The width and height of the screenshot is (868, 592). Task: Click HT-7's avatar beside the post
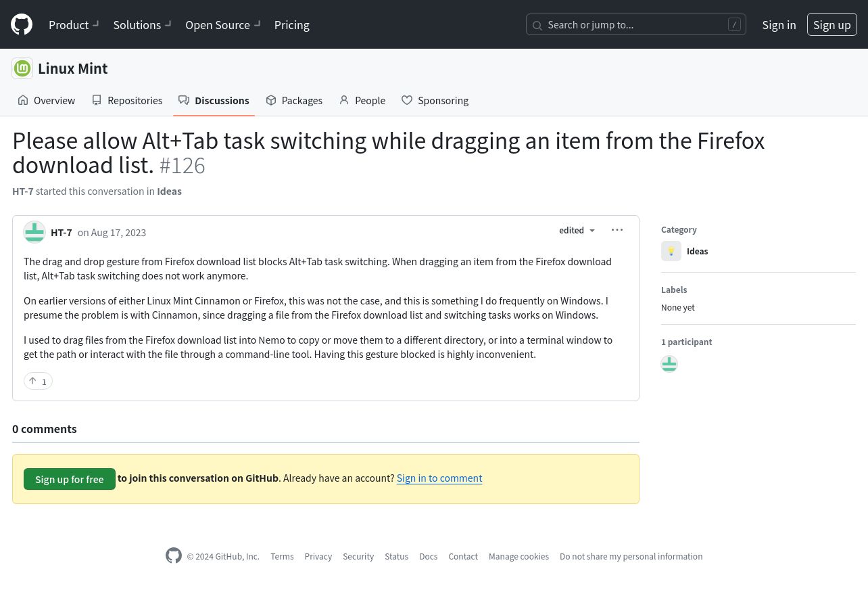click(34, 232)
